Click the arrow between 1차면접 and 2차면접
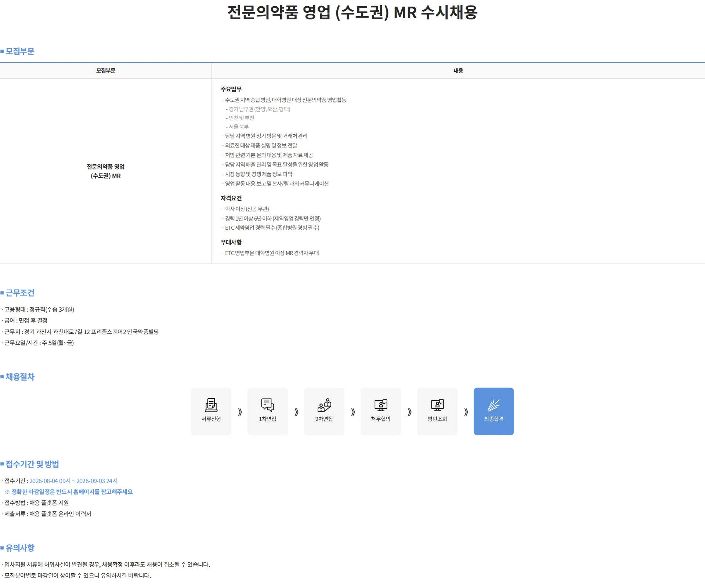Viewport: 705px width, 588px height. pyautogui.click(x=296, y=412)
